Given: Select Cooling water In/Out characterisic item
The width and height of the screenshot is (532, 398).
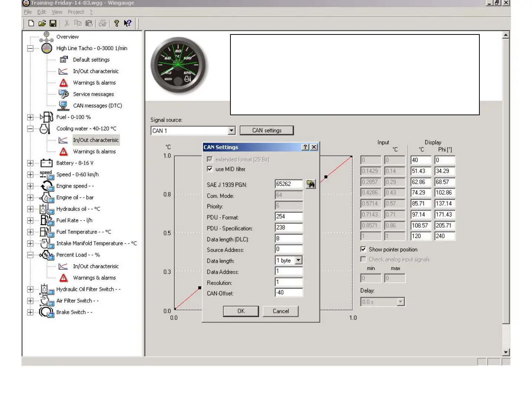Looking at the screenshot, I should (x=96, y=140).
